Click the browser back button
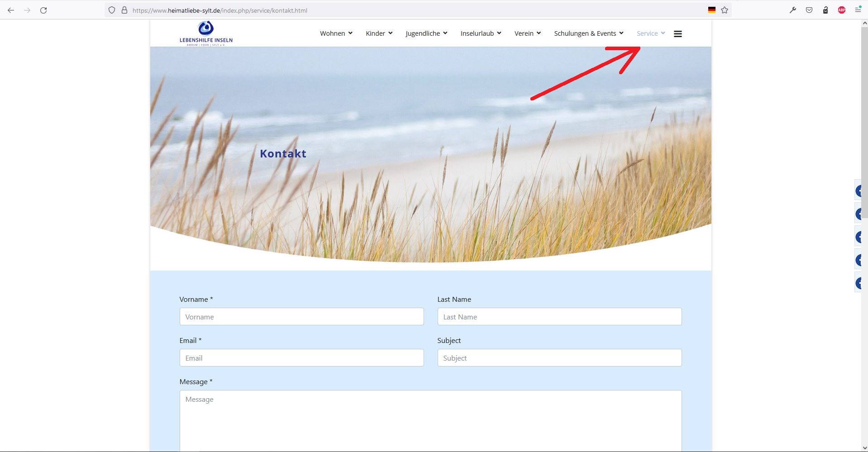The height and width of the screenshot is (452, 868). 10,10
